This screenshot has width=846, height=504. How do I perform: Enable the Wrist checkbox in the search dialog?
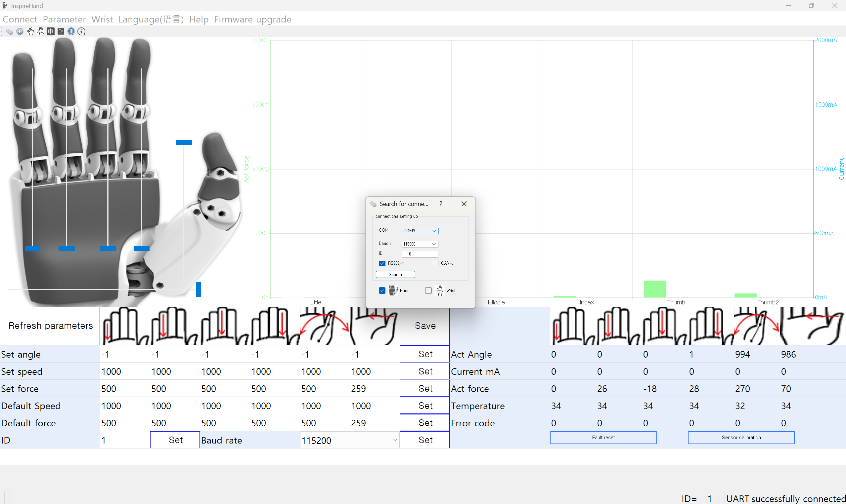[428, 291]
